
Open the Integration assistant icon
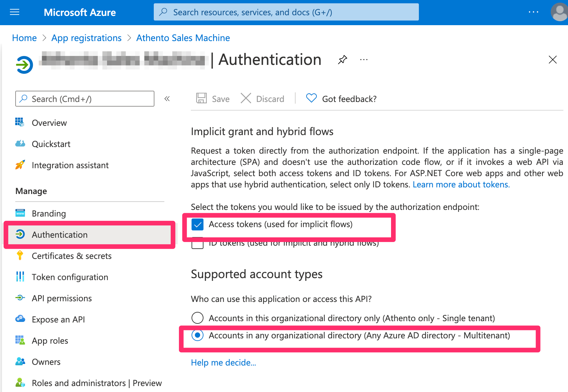tap(20, 165)
